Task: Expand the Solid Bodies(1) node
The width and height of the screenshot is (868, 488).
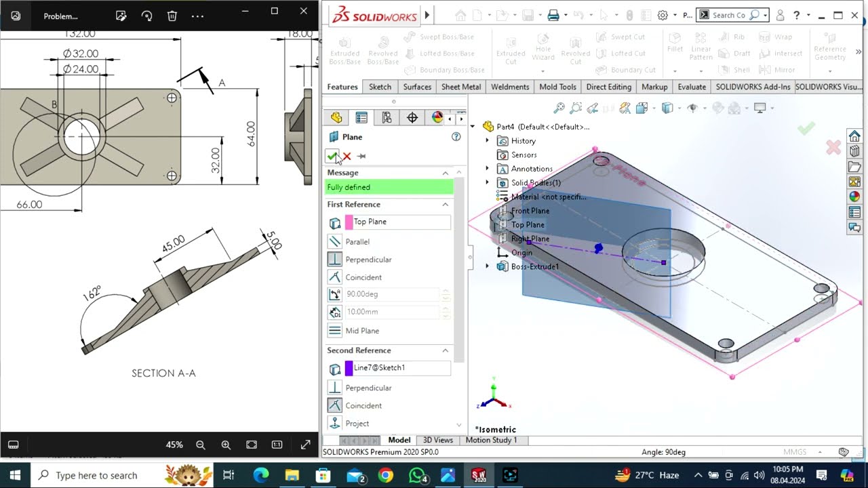Action: click(487, 183)
